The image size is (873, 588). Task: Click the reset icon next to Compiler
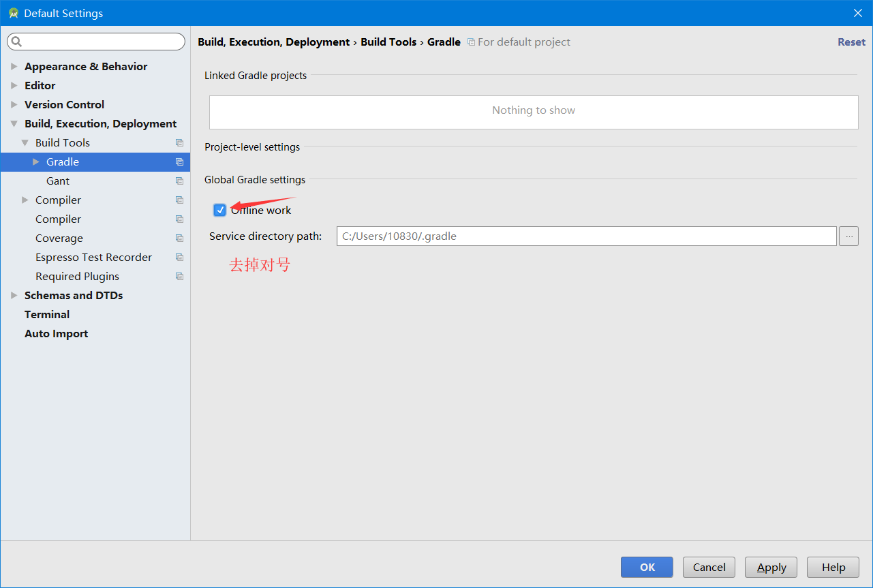[x=179, y=200]
